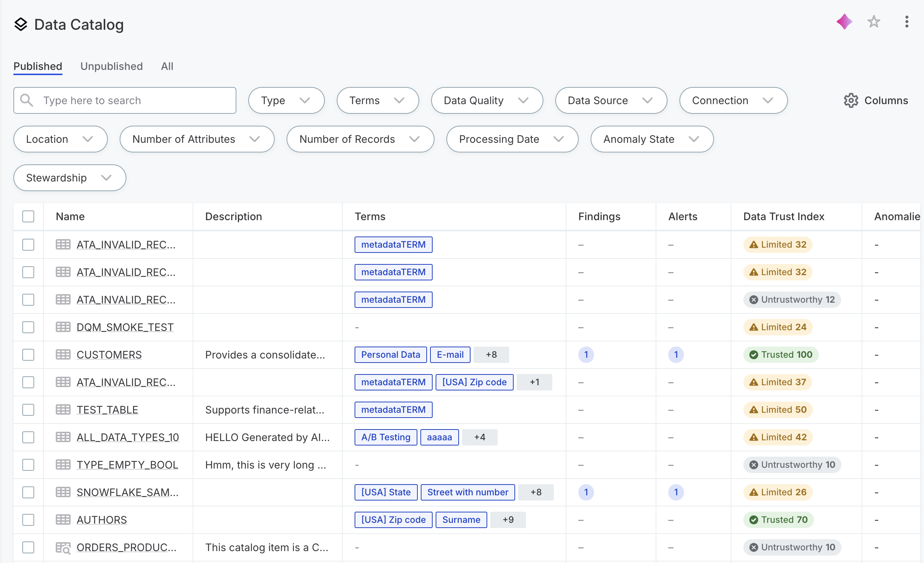Check the DQM_SMOKE_TEST row checkbox
This screenshot has height=563, width=924.
[x=28, y=328]
